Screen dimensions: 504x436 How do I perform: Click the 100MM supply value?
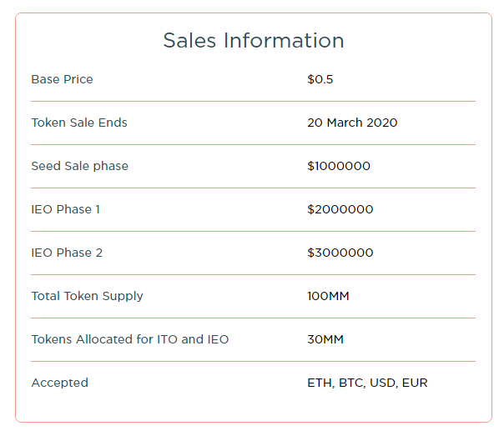[328, 296]
